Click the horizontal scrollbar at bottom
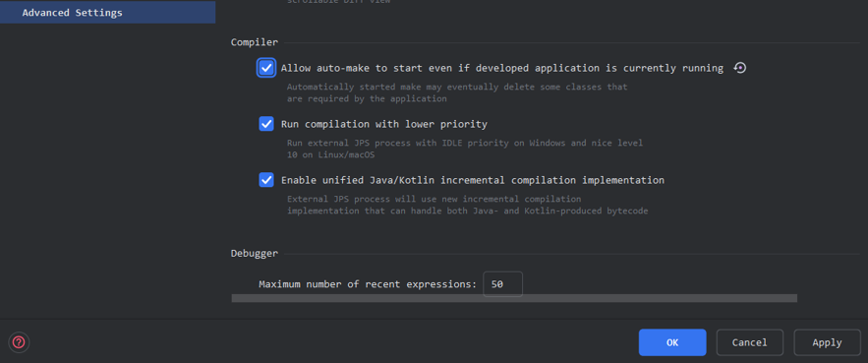This screenshot has width=868, height=363. click(514, 298)
